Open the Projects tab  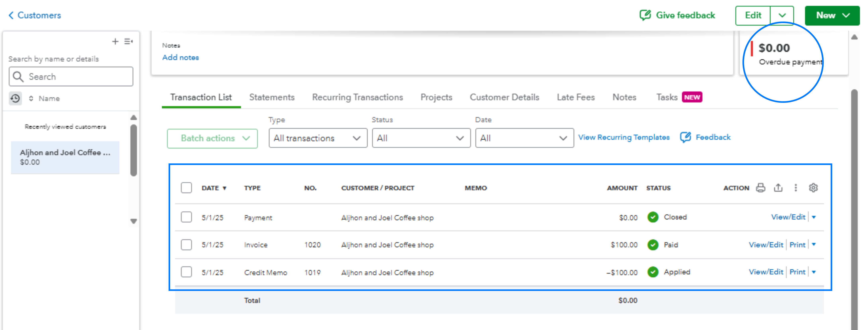(436, 97)
